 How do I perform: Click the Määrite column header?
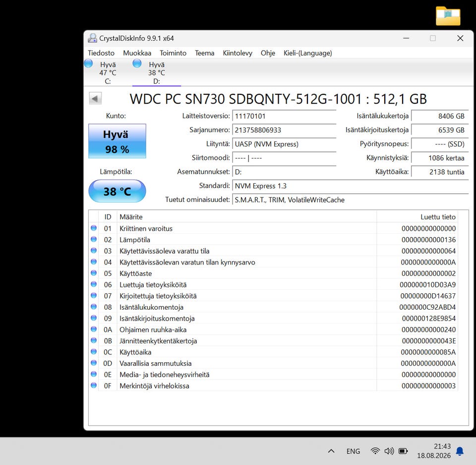(246, 217)
